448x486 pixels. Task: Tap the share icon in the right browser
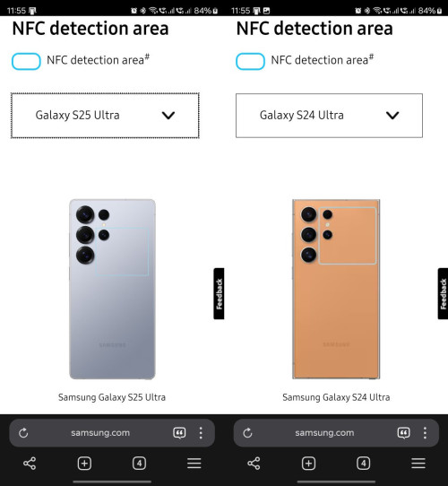[254, 464]
